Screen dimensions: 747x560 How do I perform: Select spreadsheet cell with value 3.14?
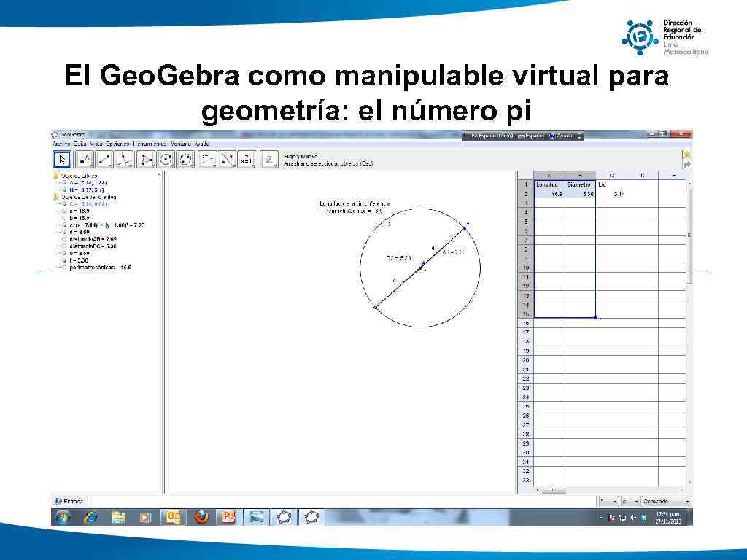click(x=611, y=194)
